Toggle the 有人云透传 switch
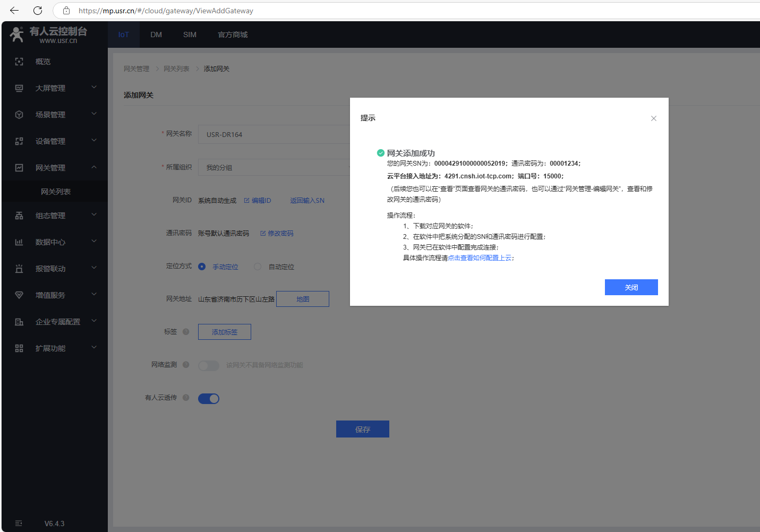 pyautogui.click(x=209, y=399)
